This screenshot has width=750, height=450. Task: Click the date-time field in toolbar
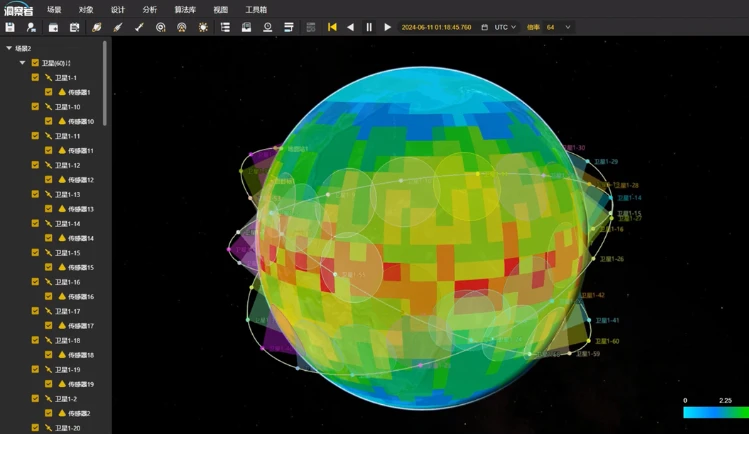(436, 27)
